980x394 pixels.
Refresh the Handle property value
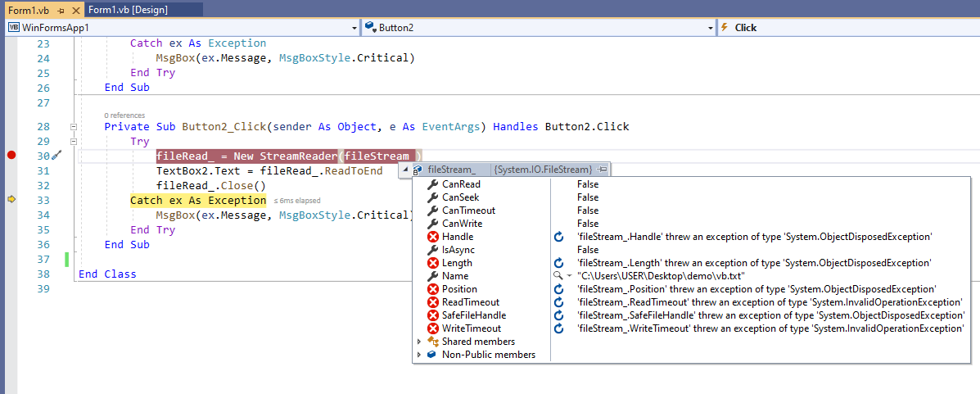pos(559,237)
